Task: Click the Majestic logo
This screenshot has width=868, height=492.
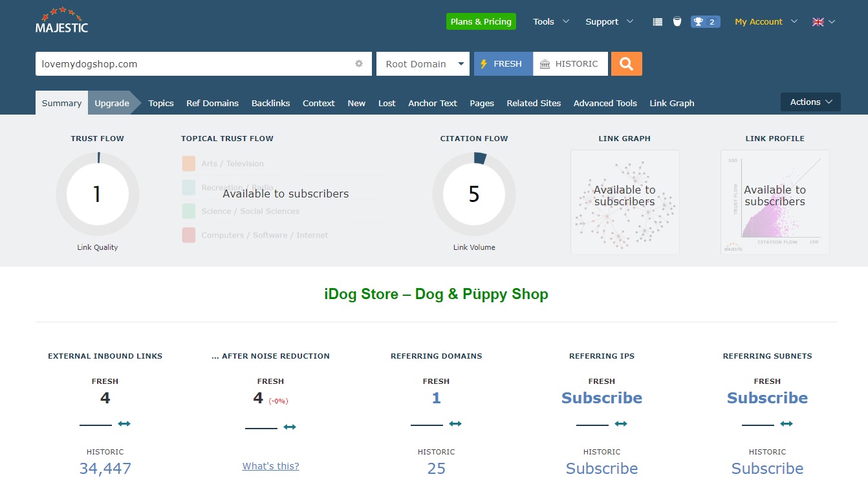Action: [x=62, y=20]
